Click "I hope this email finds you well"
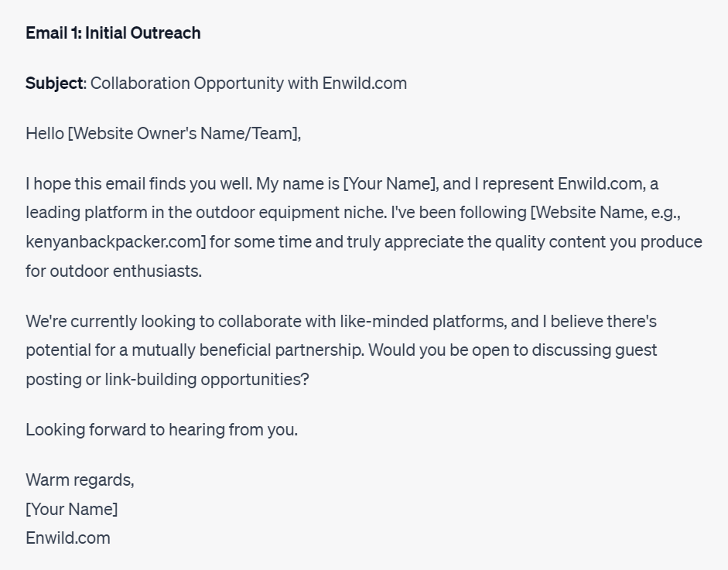The width and height of the screenshot is (728, 570). coord(138,184)
